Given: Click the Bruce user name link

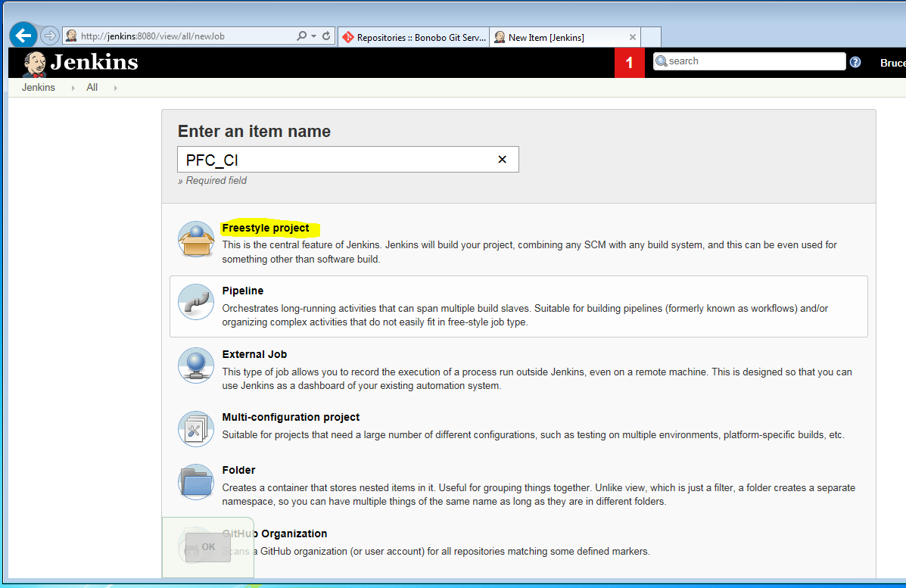Looking at the screenshot, I should pos(892,63).
